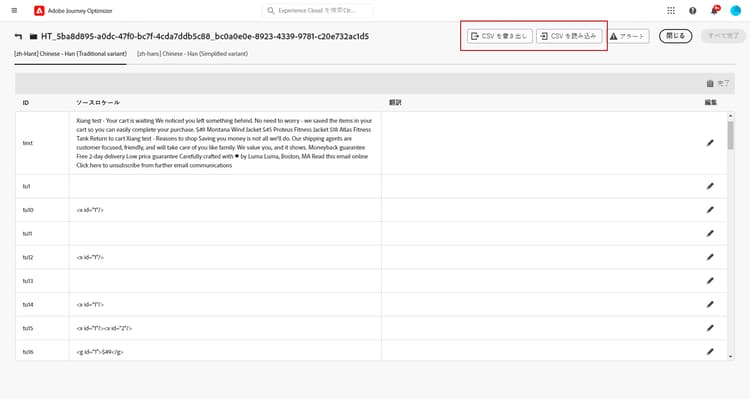Select the zh-Hant Traditional variant tab
The width and height of the screenshot is (750, 399).
(70, 54)
